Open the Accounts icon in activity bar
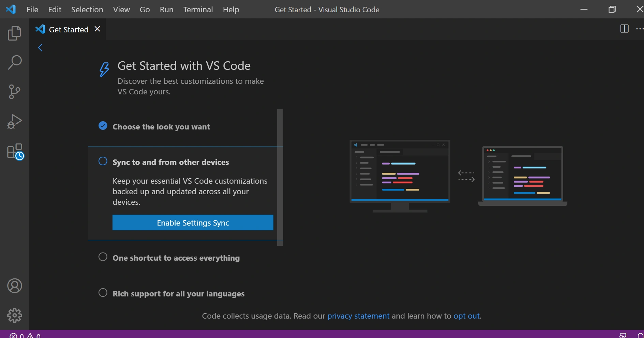Screen dimensions: 644x338 [x=15, y=286]
